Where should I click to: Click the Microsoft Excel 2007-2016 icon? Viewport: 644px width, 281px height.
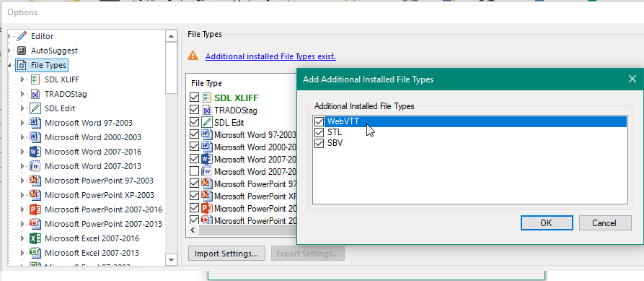(35, 238)
